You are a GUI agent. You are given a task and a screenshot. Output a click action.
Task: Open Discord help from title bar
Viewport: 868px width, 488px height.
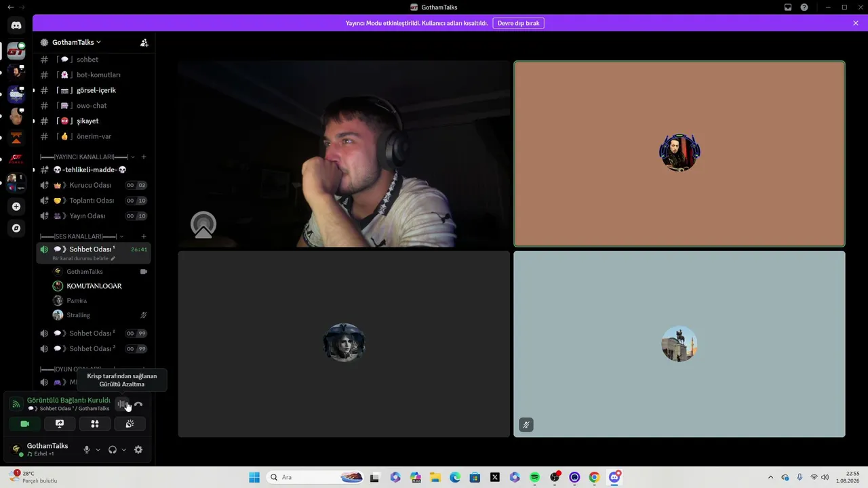(x=804, y=7)
